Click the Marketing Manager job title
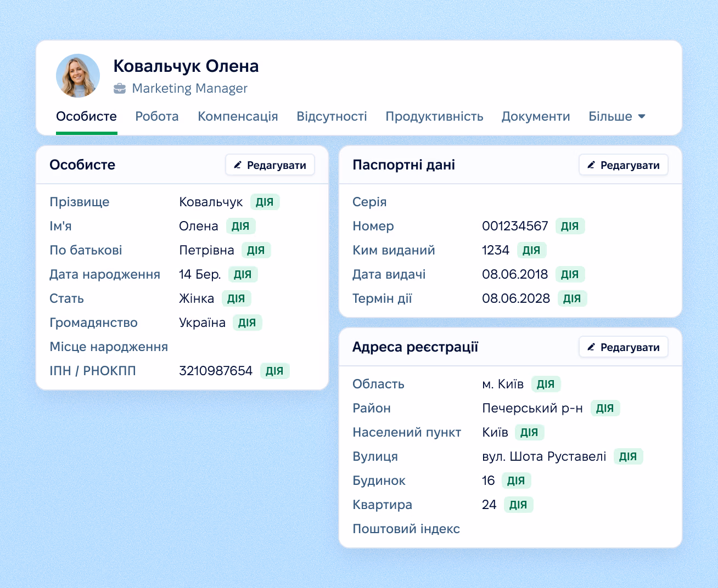The image size is (718, 588). pyautogui.click(x=190, y=88)
